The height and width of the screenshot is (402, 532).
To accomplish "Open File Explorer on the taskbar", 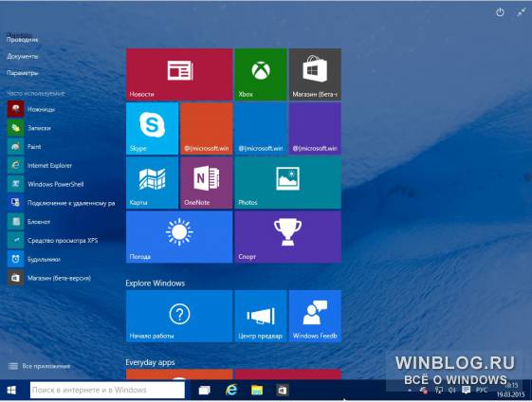I will point(257,390).
